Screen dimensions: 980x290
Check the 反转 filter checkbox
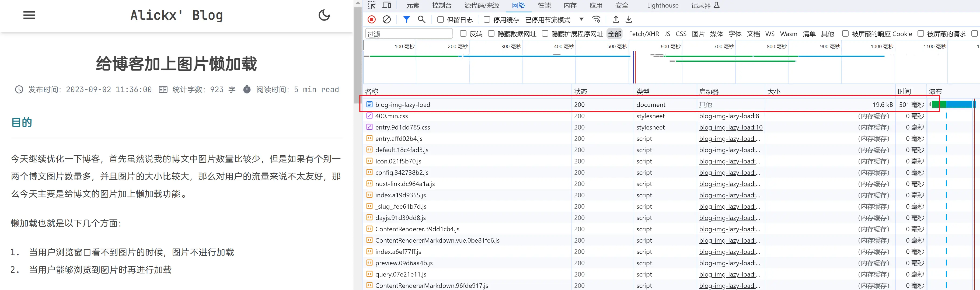[463, 33]
